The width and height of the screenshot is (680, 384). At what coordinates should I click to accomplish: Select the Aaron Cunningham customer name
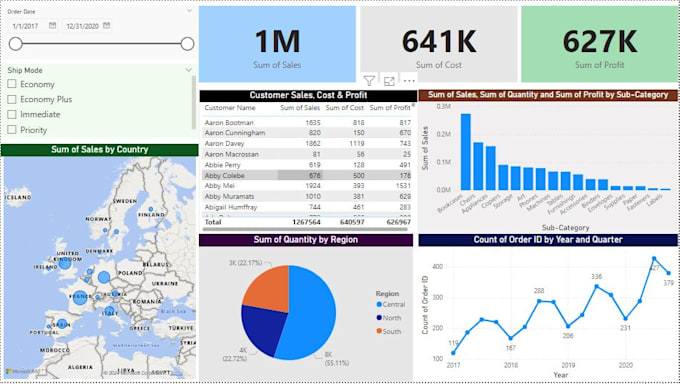point(235,133)
